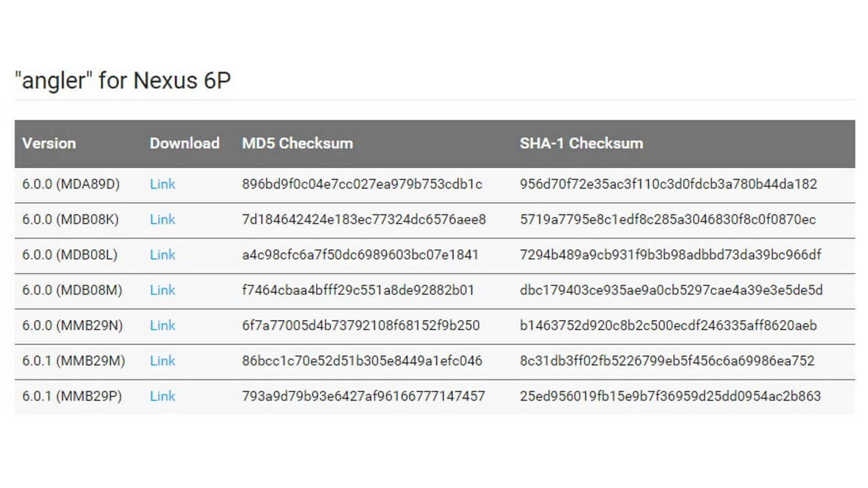Download via the MMB29P row Link
868x488 pixels.
click(163, 396)
